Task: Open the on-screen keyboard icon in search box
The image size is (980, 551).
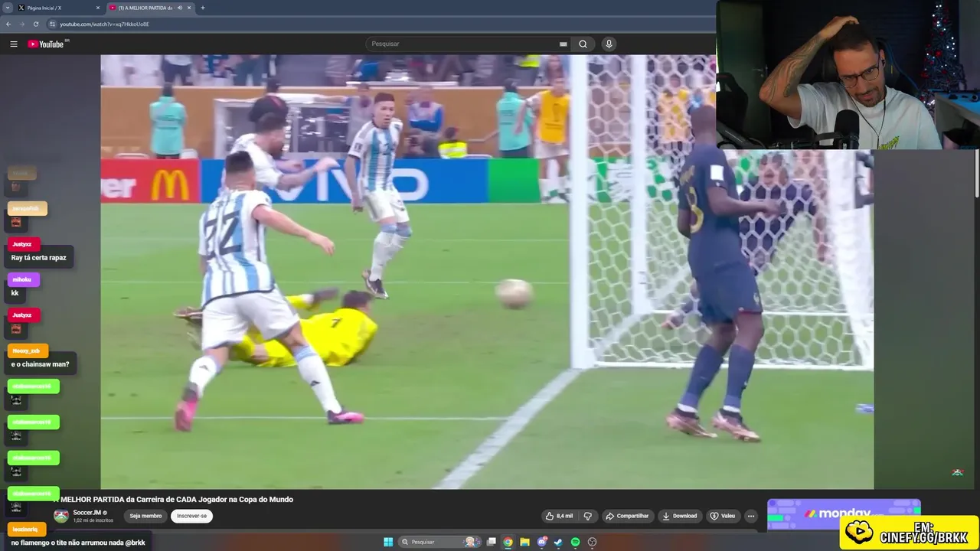Action: pyautogui.click(x=563, y=44)
